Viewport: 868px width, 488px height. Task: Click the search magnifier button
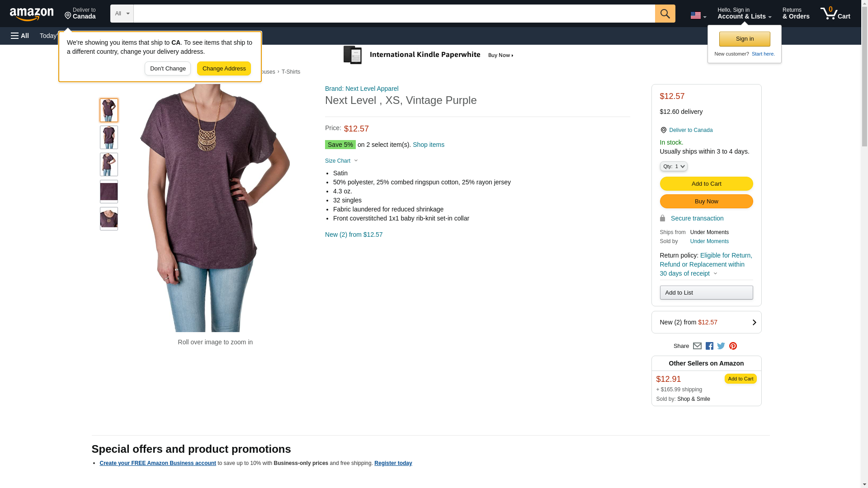[x=665, y=14]
